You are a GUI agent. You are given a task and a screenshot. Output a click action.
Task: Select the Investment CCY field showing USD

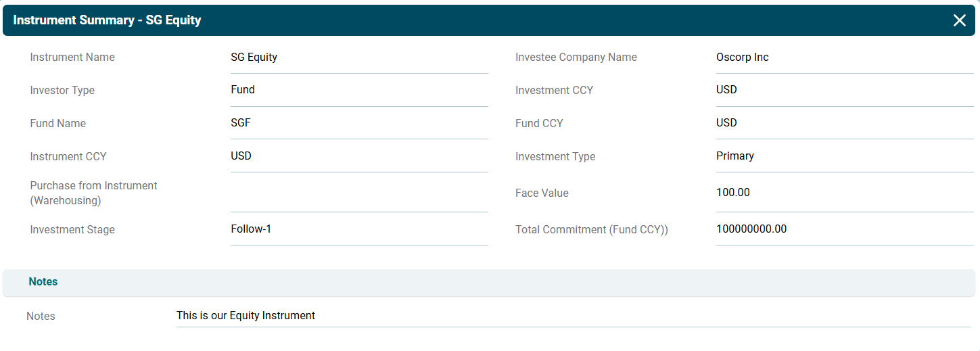click(x=726, y=90)
